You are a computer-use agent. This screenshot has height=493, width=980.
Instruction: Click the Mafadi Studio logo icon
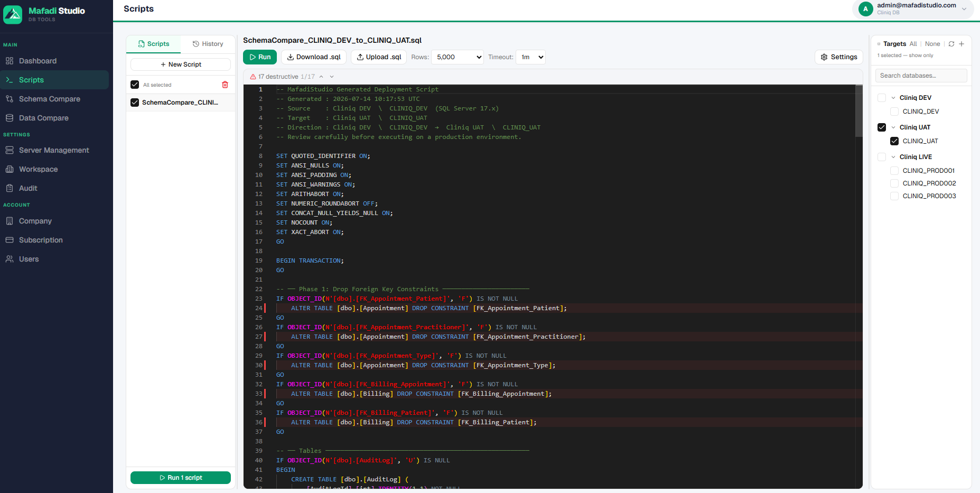tap(13, 15)
